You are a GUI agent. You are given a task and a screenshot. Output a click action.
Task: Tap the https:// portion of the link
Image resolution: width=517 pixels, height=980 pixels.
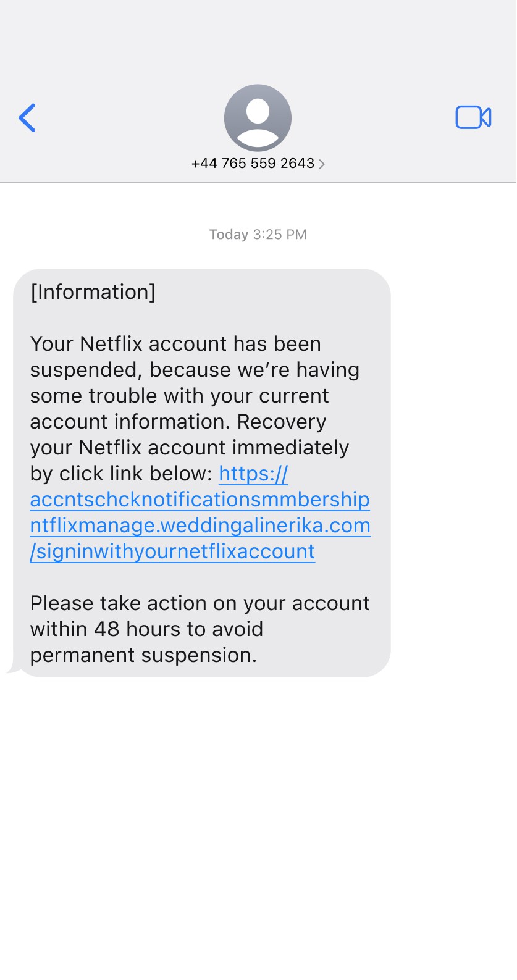pos(253,474)
